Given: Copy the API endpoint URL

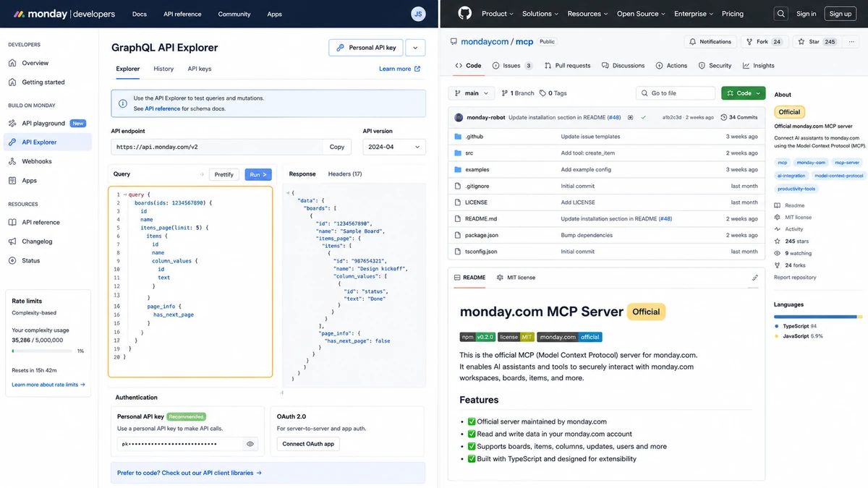Looking at the screenshot, I should 337,147.
